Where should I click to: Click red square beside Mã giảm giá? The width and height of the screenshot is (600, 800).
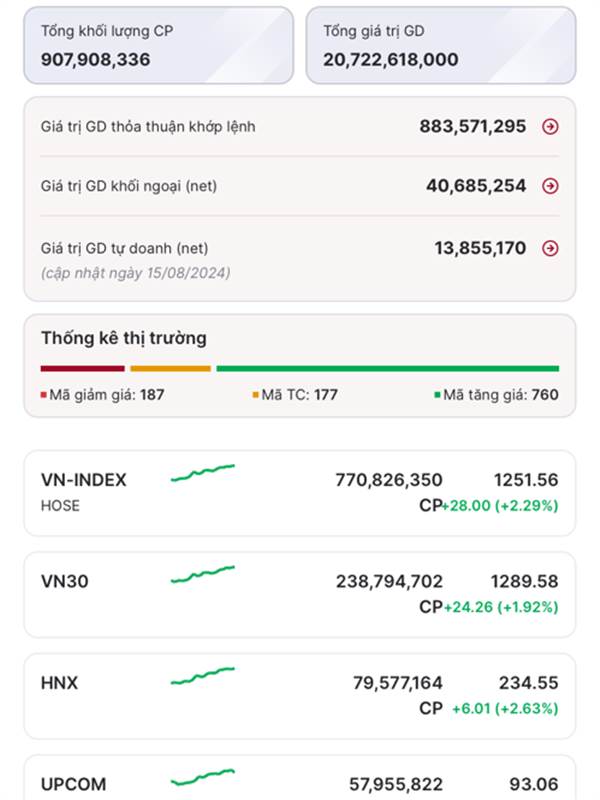pos(44,395)
